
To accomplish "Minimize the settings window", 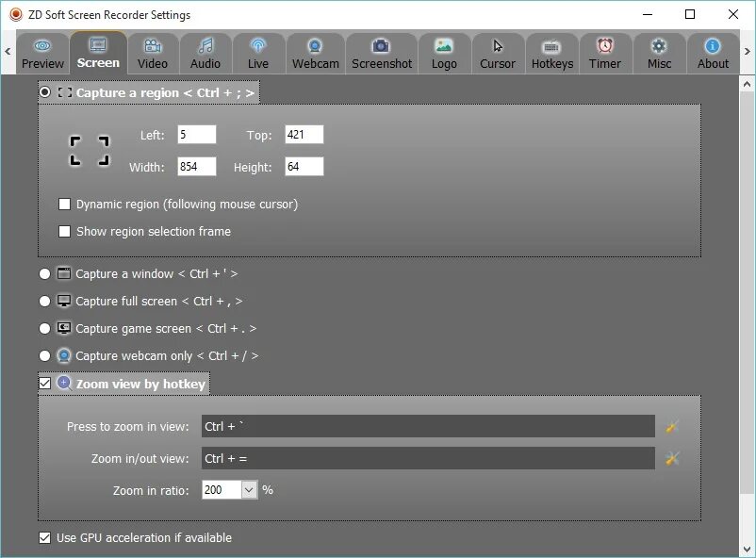I will [648, 14].
